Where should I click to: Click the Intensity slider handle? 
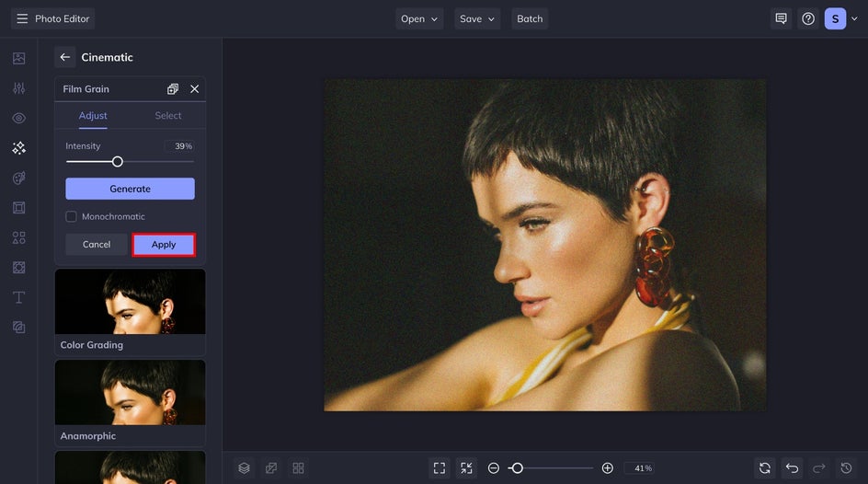(117, 162)
